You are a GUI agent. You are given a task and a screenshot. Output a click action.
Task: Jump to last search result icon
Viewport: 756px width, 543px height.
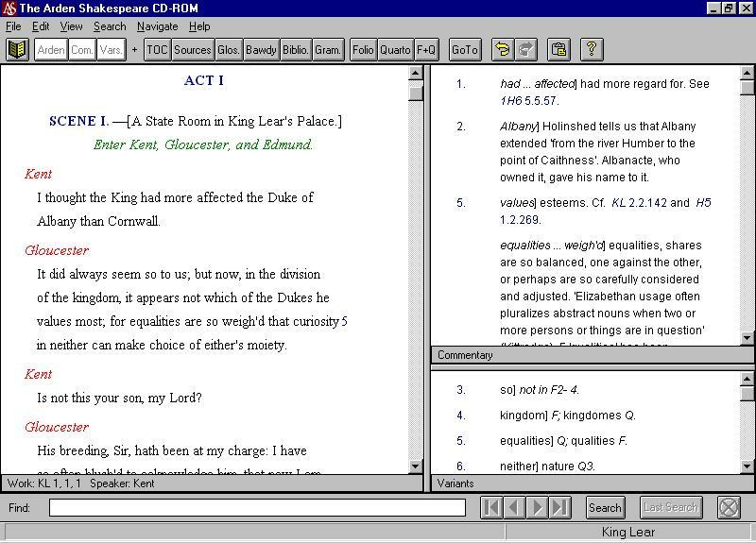559,507
